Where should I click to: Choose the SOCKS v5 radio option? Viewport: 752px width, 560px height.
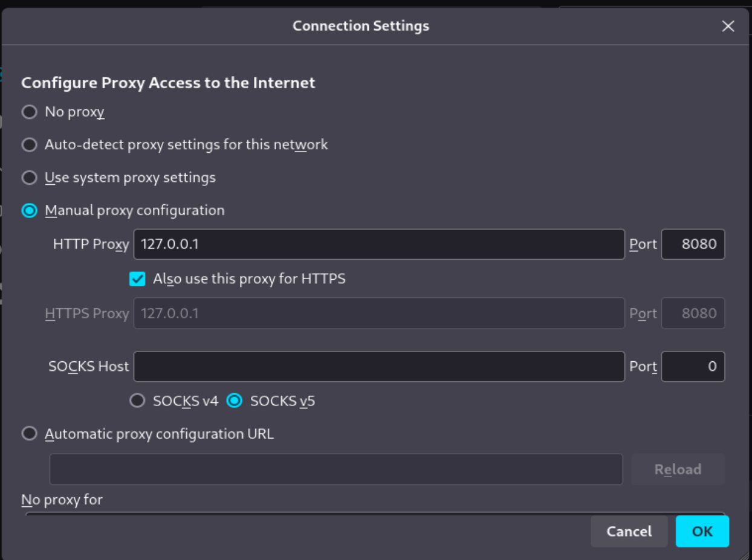235,401
